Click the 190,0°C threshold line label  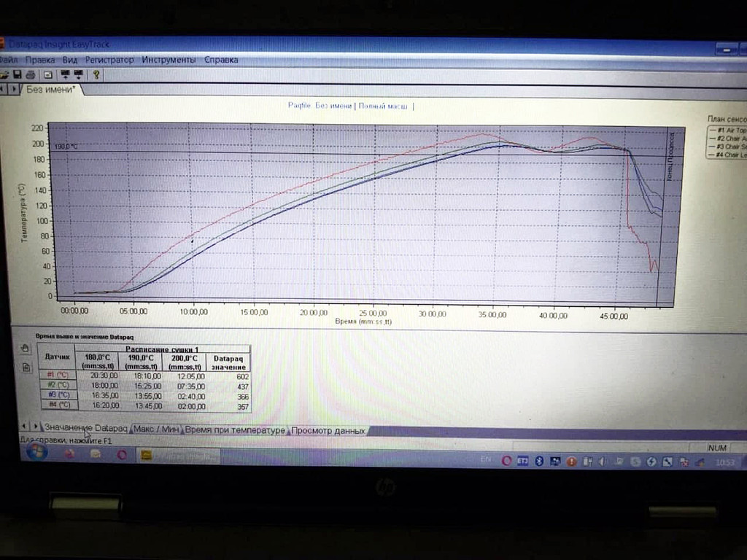coord(66,147)
